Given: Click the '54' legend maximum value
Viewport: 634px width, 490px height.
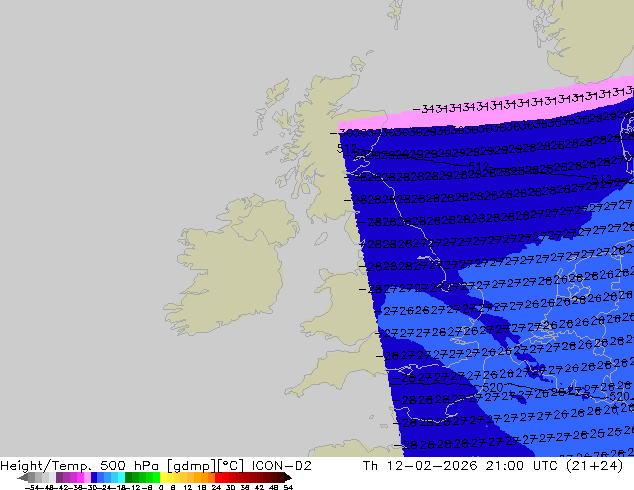Looking at the screenshot, I should pyautogui.click(x=288, y=488).
